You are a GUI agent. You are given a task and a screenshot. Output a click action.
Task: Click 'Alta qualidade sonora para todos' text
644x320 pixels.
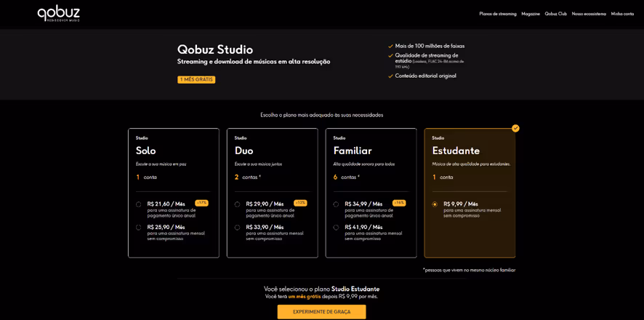(364, 164)
